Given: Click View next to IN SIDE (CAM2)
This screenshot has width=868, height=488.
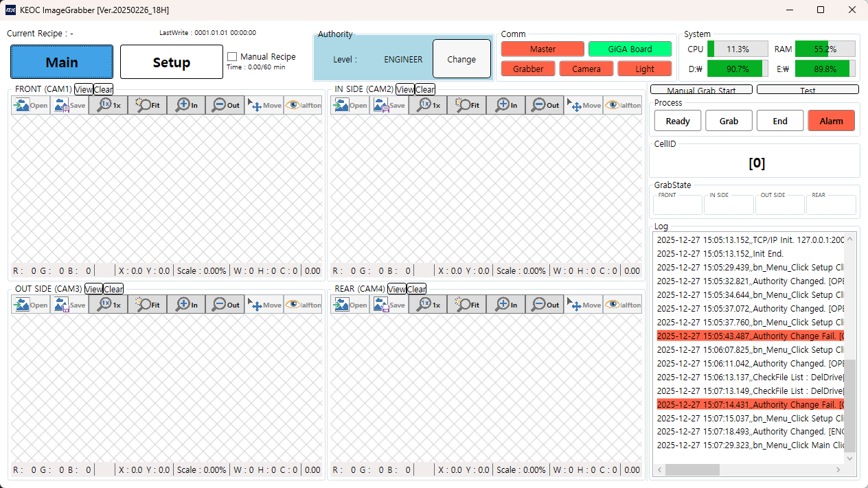Looking at the screenshot, I should point(405,89).
